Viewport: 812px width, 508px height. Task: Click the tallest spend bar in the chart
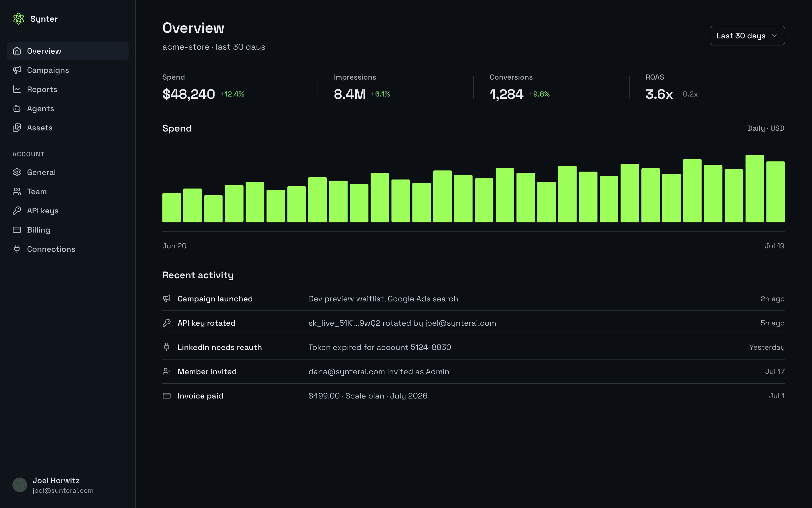(754, 189)
